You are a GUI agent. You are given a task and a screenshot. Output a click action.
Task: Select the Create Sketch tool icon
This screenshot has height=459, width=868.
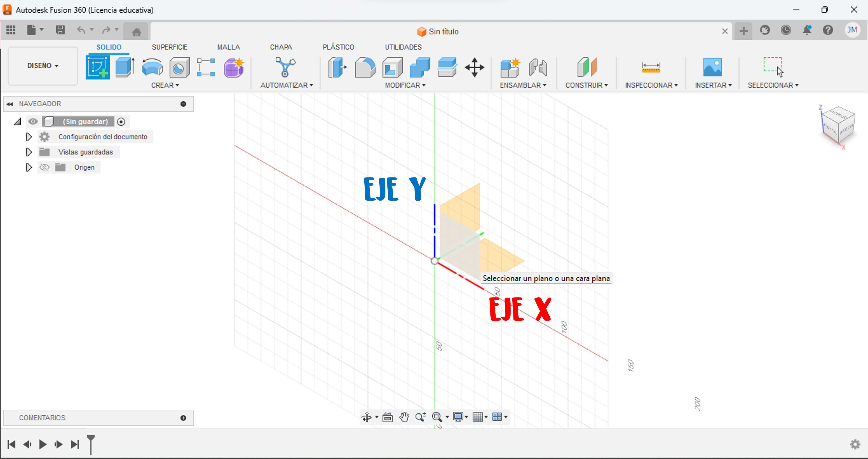point(98,68)
